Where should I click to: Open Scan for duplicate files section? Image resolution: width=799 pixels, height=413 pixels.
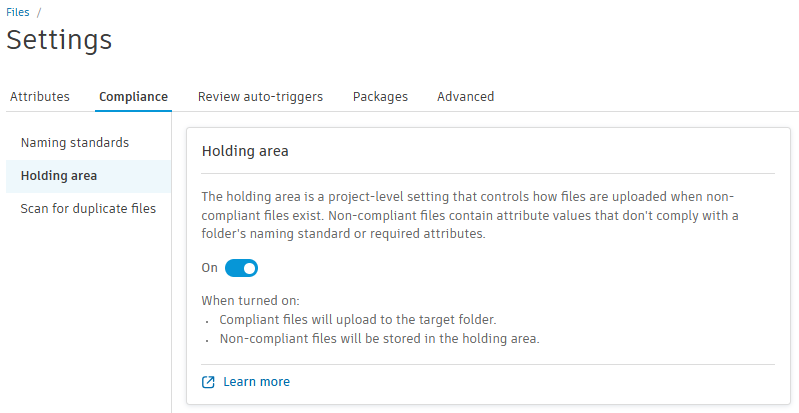pyautogui.click(x=88, y=209)
